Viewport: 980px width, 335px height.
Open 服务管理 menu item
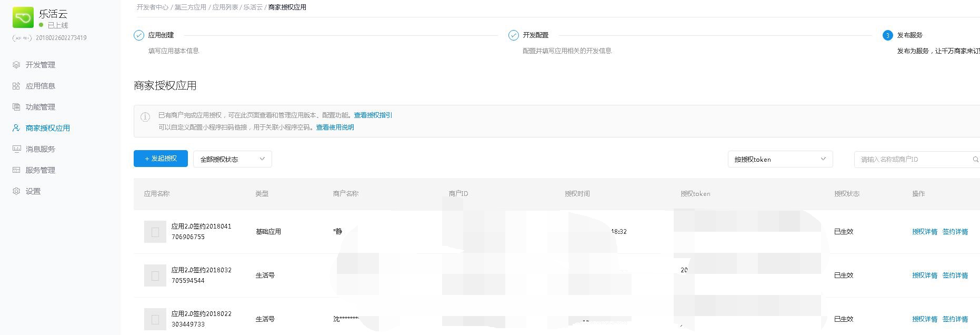point(41,170)
